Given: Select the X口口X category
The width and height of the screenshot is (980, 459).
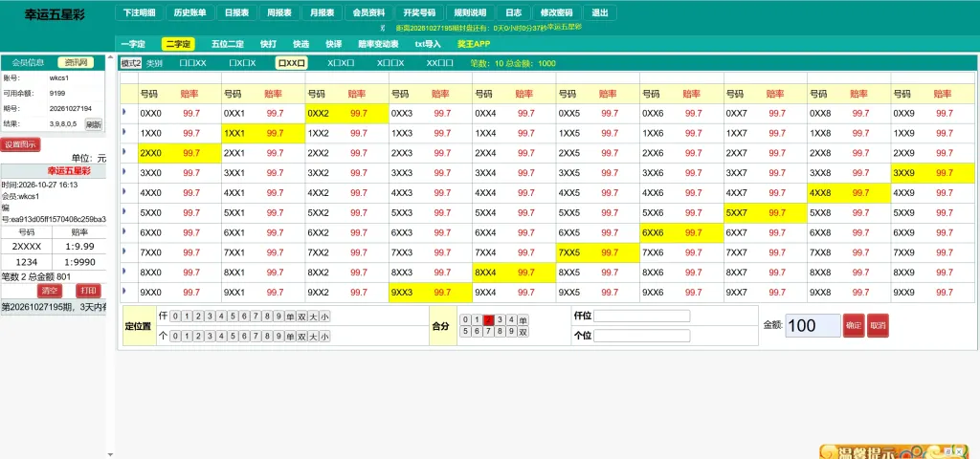Looking at the screenshot, I should [x=390, y=63].
